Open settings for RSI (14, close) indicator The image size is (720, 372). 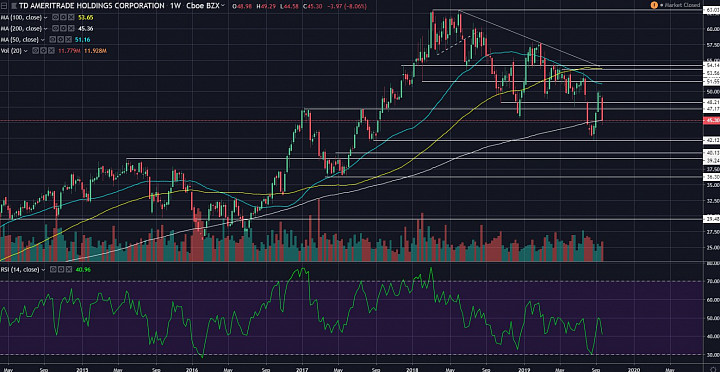[x=61, y=269]
